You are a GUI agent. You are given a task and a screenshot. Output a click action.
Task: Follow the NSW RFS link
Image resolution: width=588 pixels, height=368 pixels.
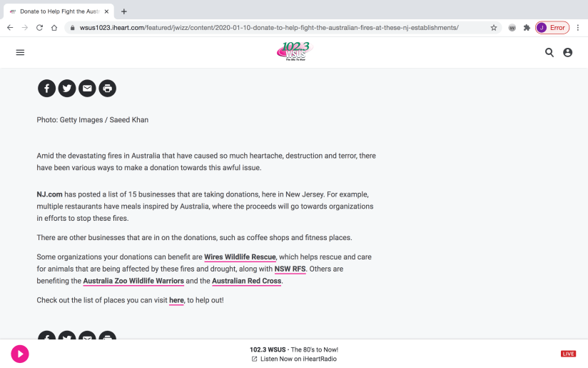[290, 269]
